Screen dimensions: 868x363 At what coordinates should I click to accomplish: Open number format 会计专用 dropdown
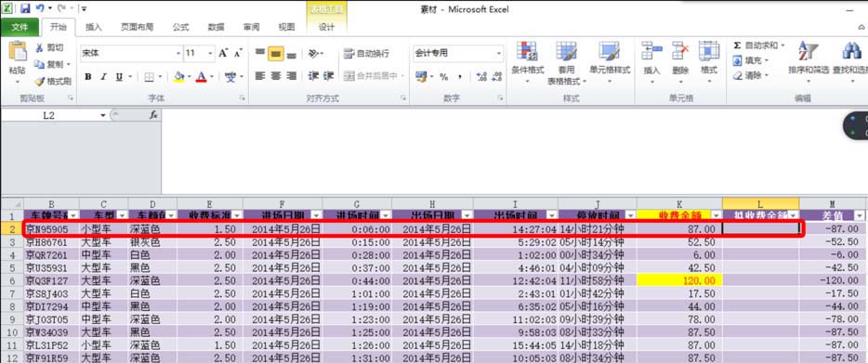tap(499, 54)
